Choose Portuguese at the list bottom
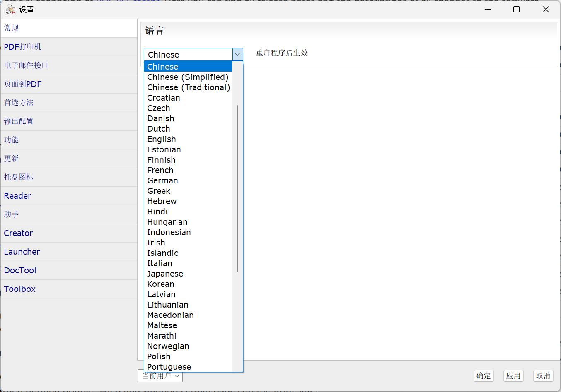 click(x=169, y=367)
